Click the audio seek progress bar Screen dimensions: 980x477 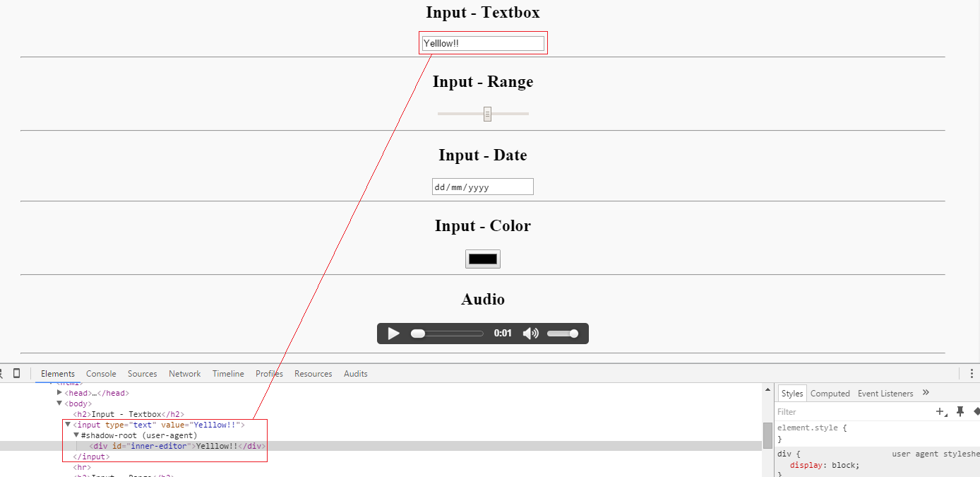click(x=448, y=334)
